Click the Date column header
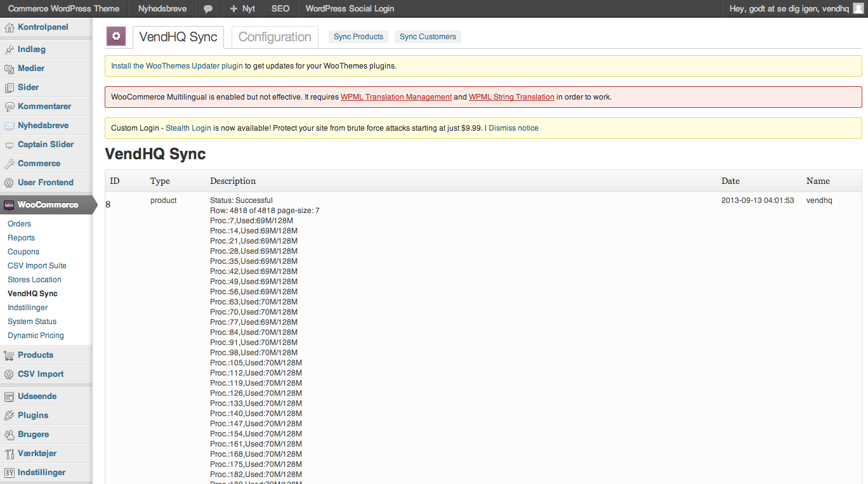The image size is (868, 484). click(x=730, y=181)
